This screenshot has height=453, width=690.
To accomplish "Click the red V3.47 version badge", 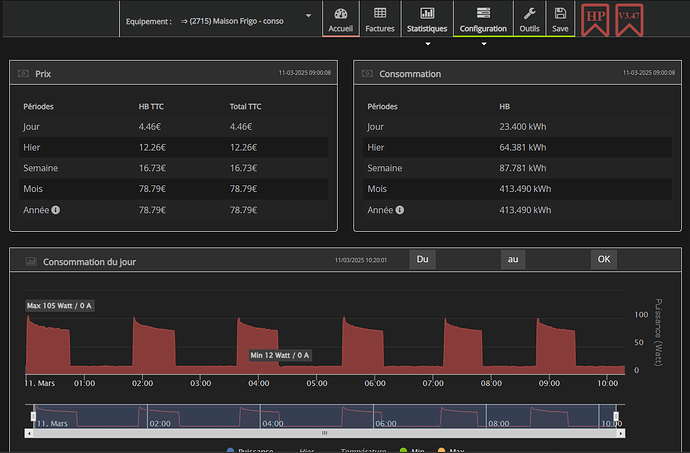I will point(629,20).
